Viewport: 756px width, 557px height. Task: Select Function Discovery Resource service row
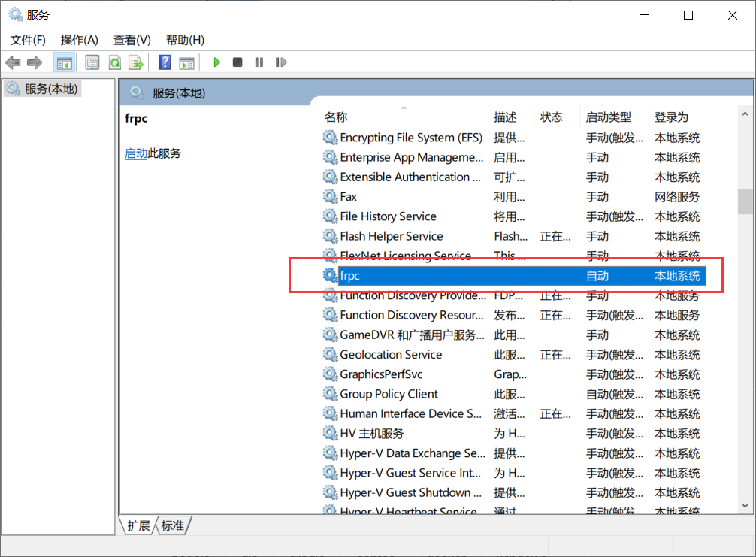click(x=513, y=315)
